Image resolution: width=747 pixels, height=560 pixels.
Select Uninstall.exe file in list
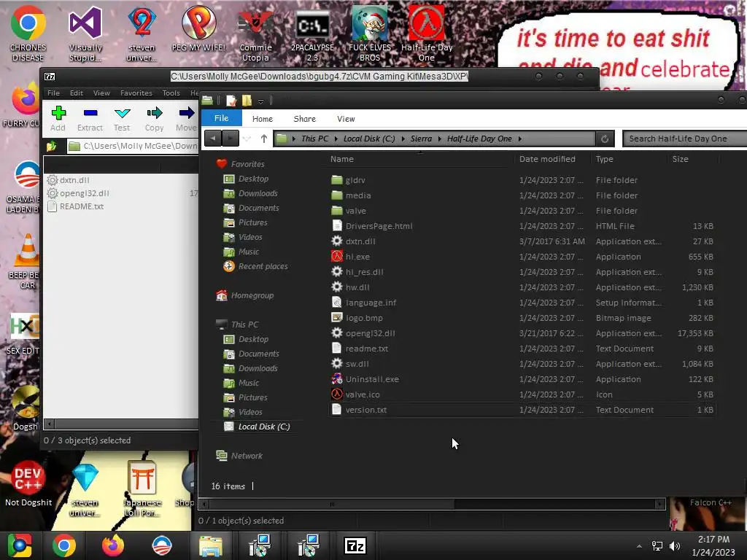372,379
